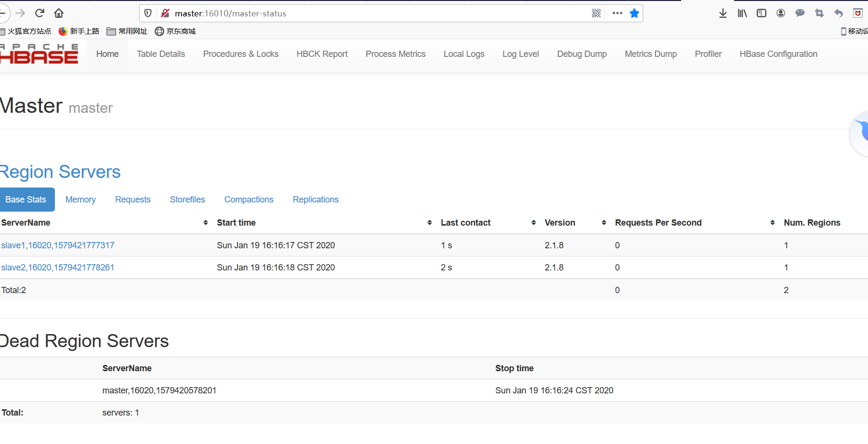Click the Region Servers heading link
Screen dimensions: 868x444
[x=60, y=172]
